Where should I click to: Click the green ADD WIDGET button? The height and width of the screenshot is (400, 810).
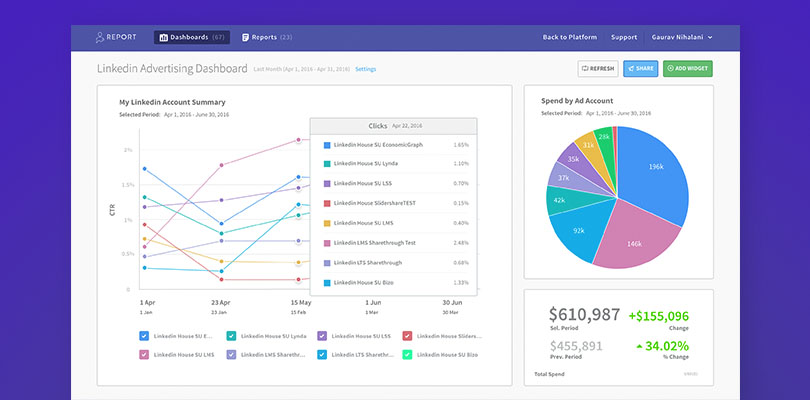coord(688,69)
